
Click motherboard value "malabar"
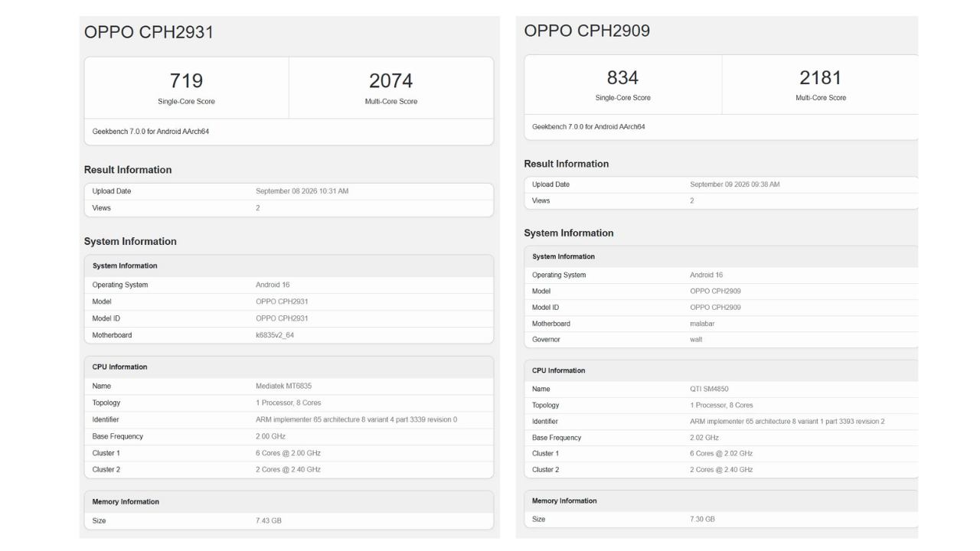[x=703, y=323]
